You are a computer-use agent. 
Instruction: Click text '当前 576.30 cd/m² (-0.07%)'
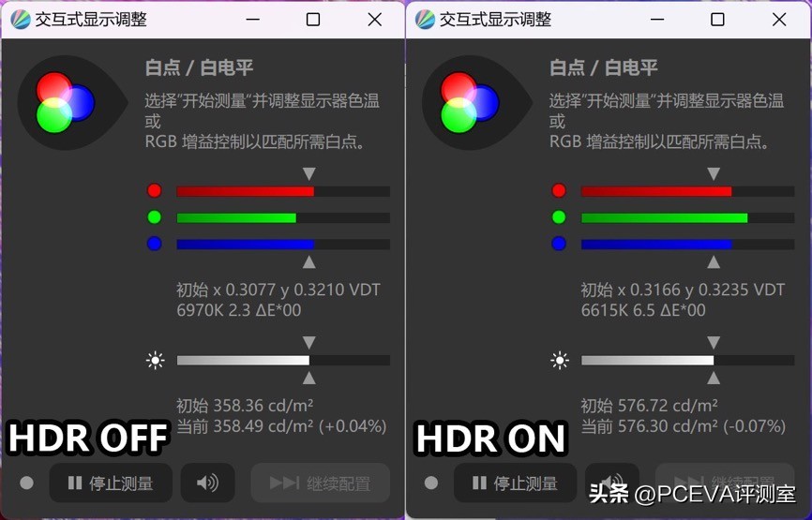(x=684, y=426)
